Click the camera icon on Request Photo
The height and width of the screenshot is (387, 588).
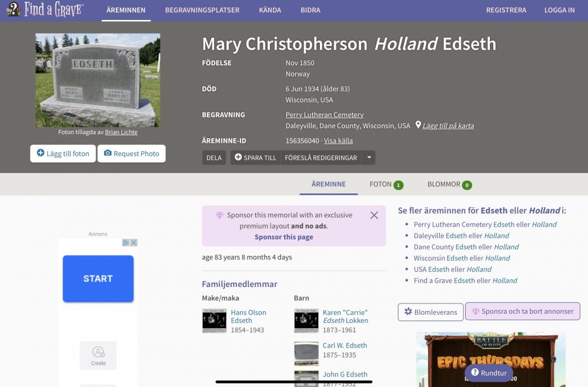pos(108,154)
